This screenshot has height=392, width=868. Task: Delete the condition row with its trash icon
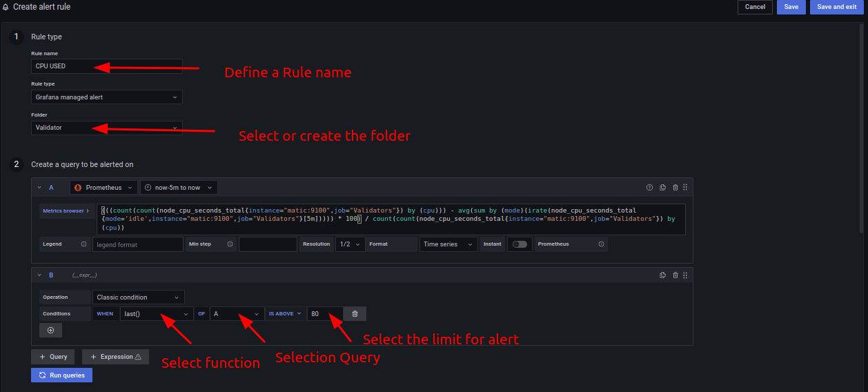355,314
